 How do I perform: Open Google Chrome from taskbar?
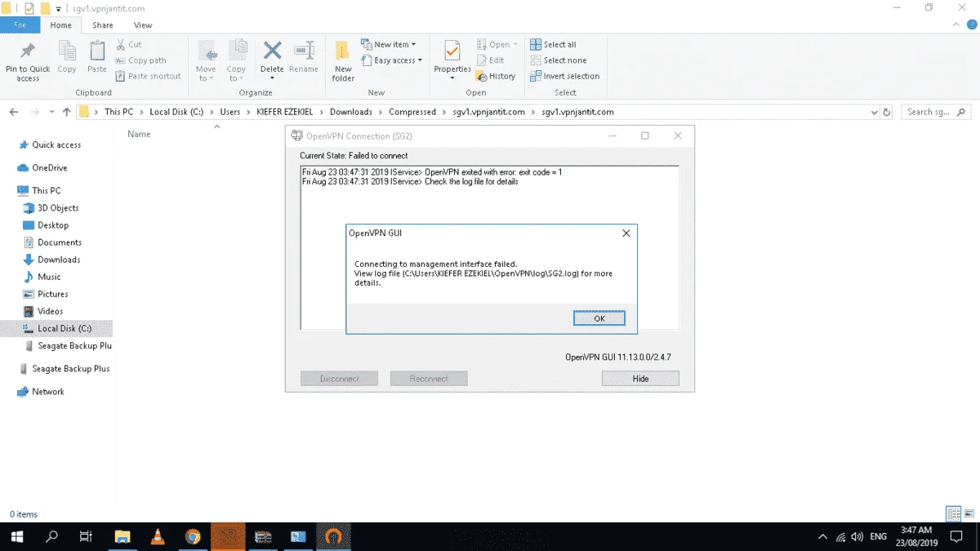coord(193,536)
